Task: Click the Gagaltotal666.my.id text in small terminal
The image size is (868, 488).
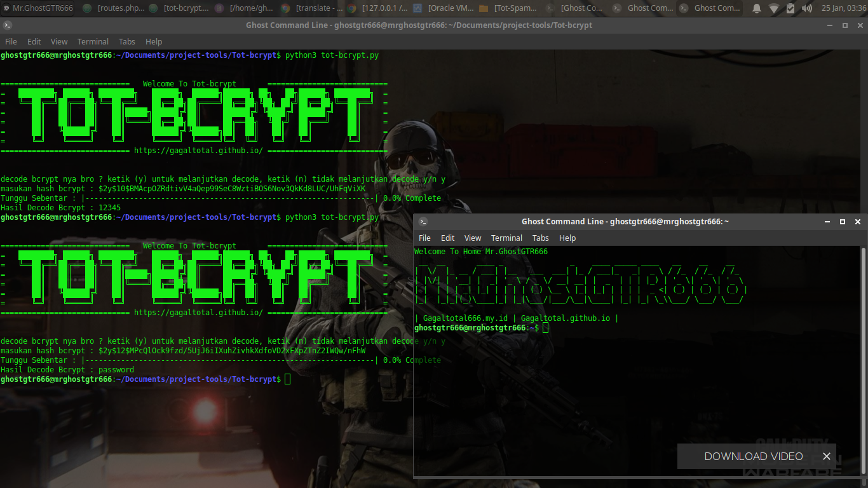Action: 466,318
